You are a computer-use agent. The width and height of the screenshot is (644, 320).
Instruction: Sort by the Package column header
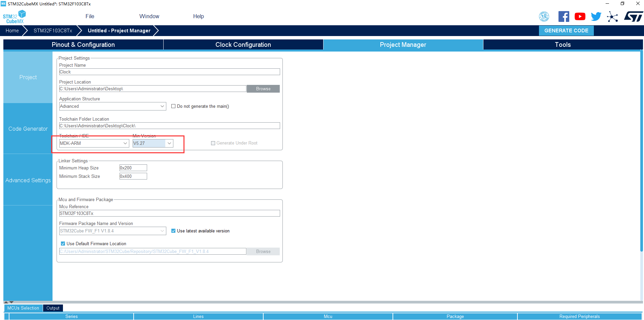click(455, 317)
